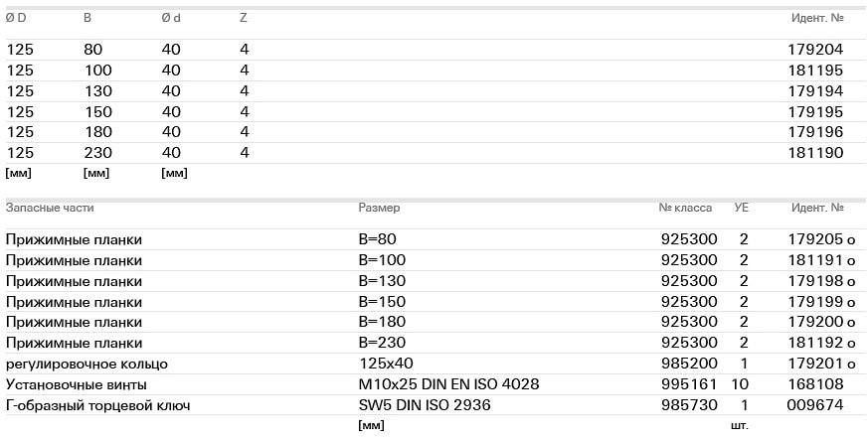This screenshot has height=441, width=868.
Task: Select ident number 181190
Action: click(x=816, y=153)
